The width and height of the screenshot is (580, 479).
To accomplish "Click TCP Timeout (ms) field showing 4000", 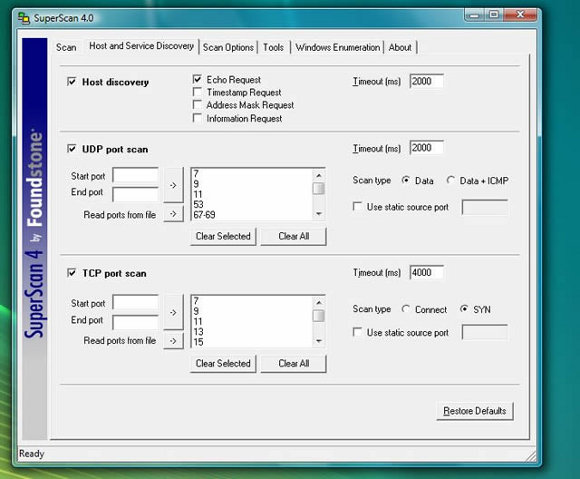I will pos(426,272).
